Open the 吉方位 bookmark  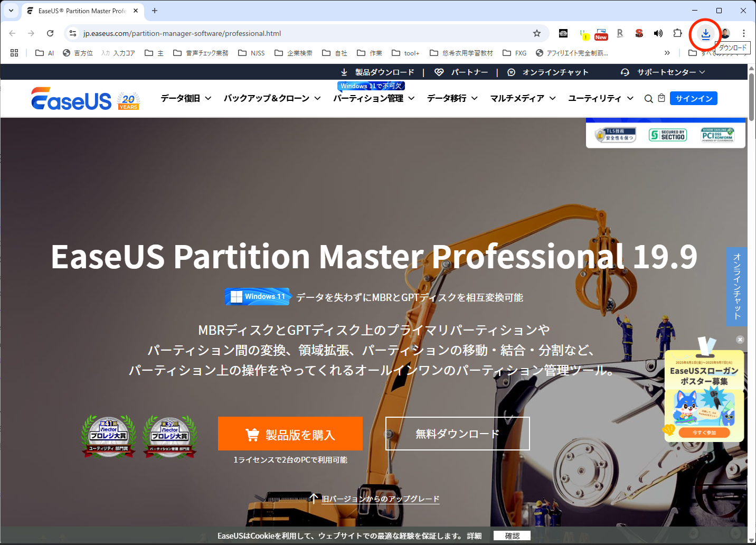78,53
